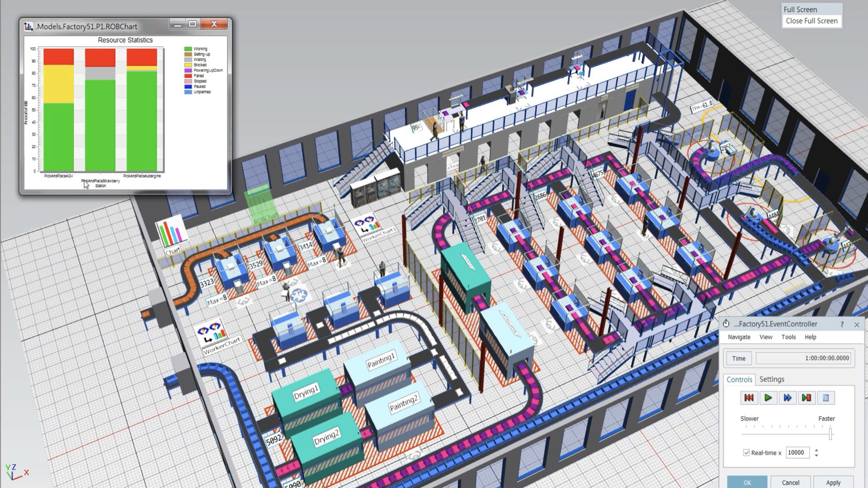Screen dimensions: 868x488
Task: Click the Time format button
Action: [738, 358]
